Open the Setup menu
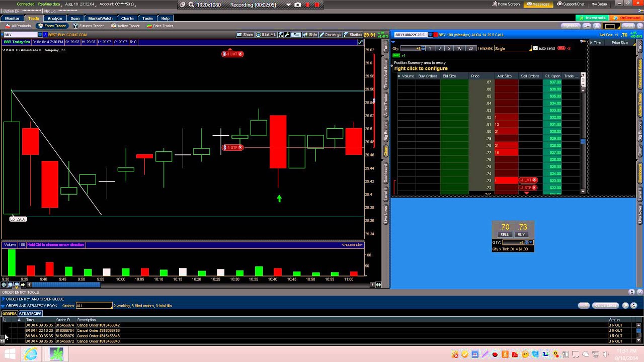Viewport: 644px width, 362px height. [599, 4]
